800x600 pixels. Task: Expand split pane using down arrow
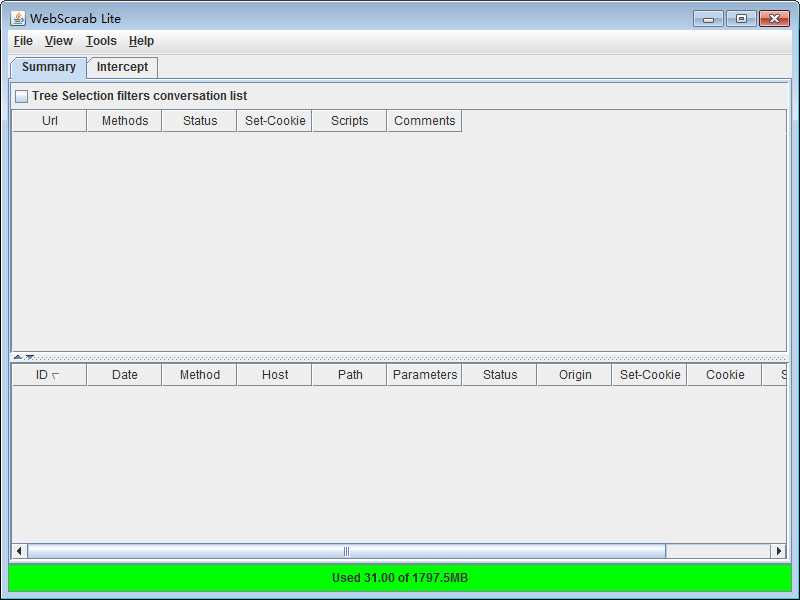click(x=30, y=357)
